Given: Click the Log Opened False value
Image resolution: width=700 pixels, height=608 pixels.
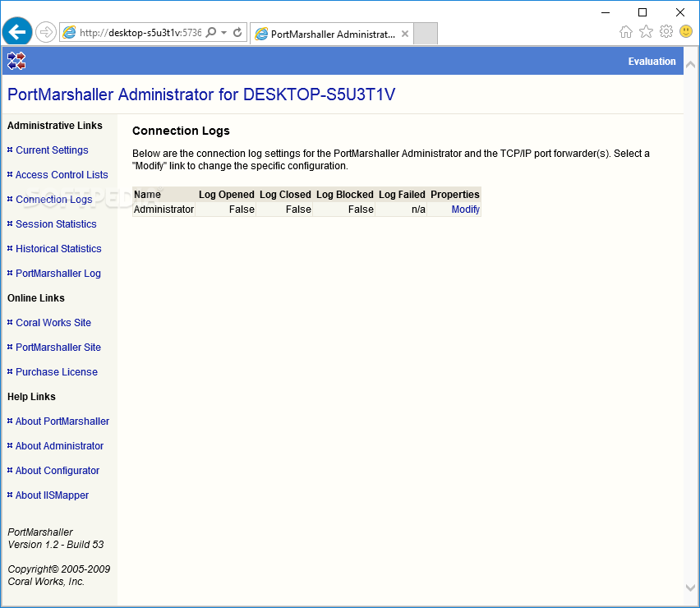Looking at the screenshot, I should click(x=242, y=210).
